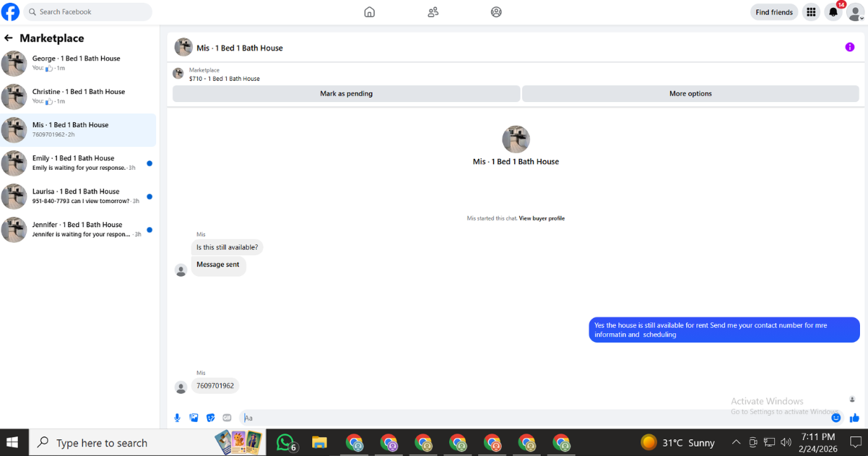
Task: Click the message text input field
Action: pyautogui.click(x=533, y=418)
